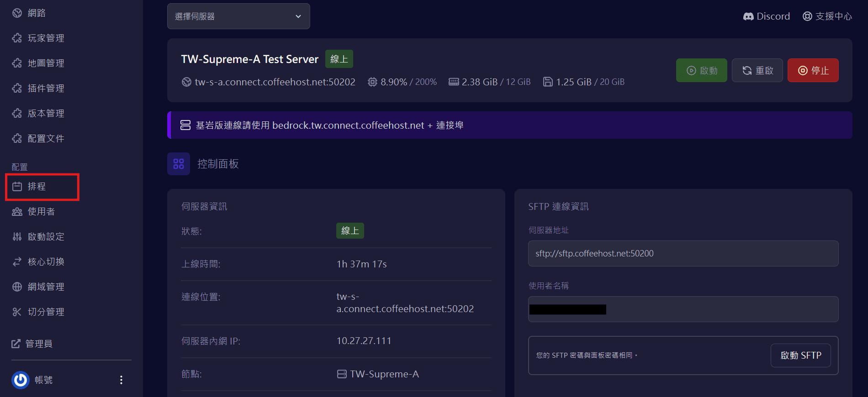Click the memory RAM icon in header
868x397 pixels.
(x=454, y=82)
